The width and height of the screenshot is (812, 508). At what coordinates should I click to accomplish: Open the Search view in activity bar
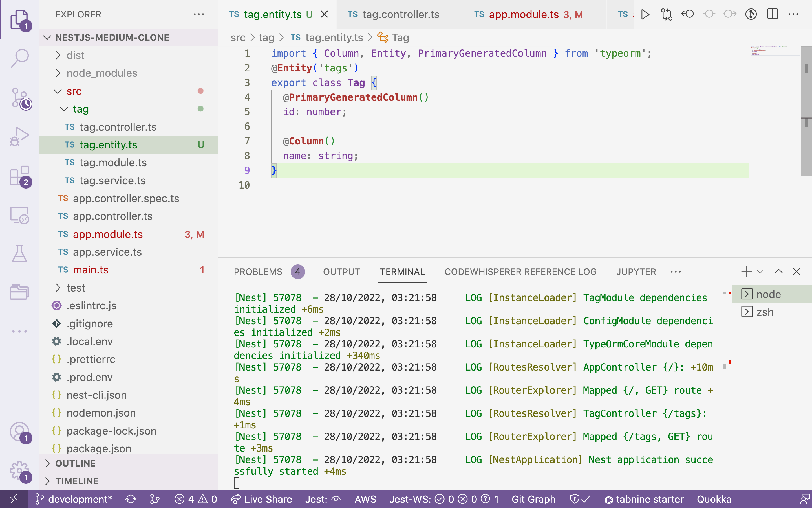click(19, 58)
